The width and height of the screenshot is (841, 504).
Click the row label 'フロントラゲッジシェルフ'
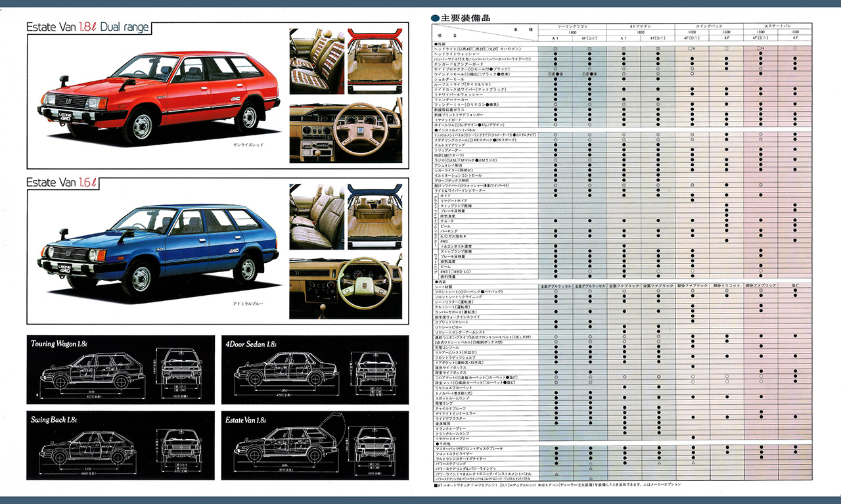point(457,357)
